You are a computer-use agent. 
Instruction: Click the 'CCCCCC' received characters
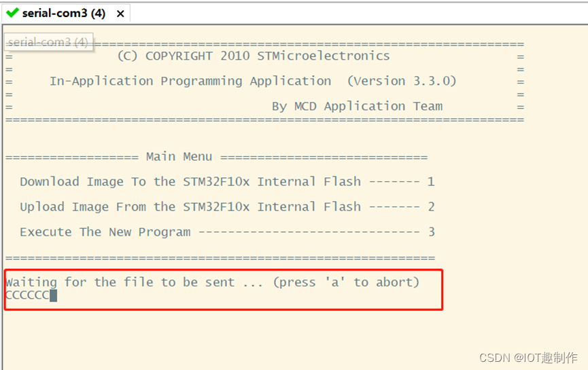[27, 295]
